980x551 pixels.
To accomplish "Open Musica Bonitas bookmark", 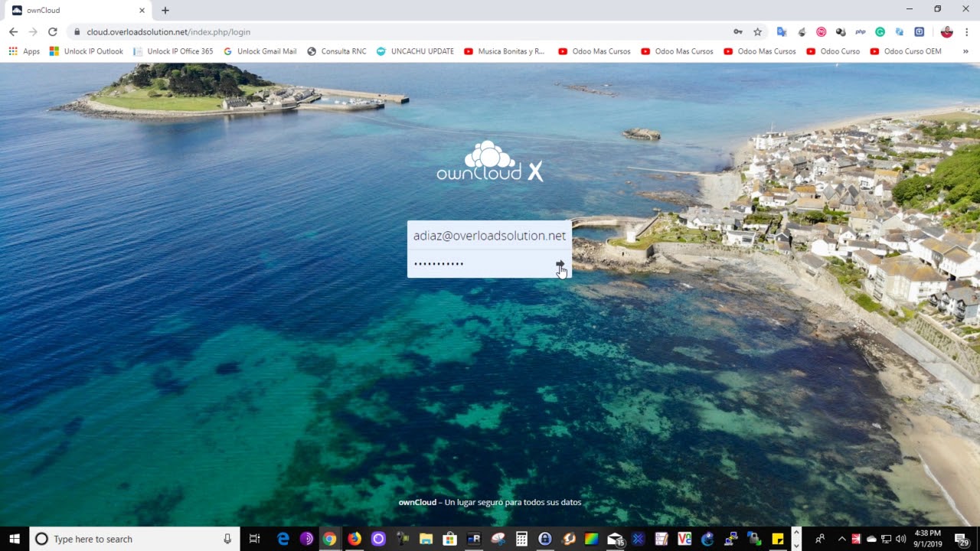I will pos(504,51).
